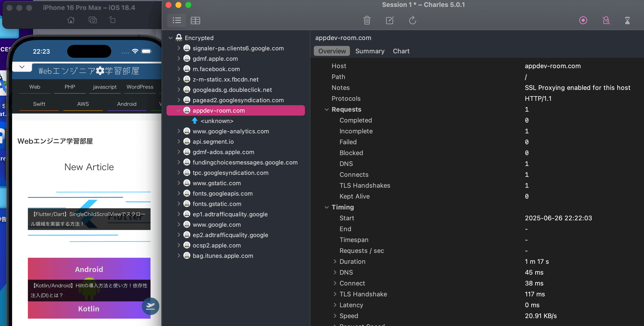Select googleads.g.doubleclick.net host
This screenshot has height=326, width=644.
tap(232, 90)
